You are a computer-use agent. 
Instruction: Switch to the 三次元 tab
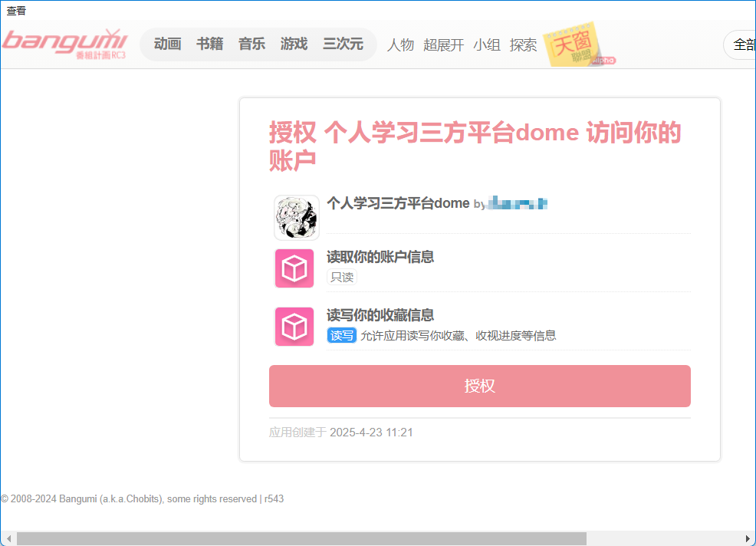pos(343,44)
